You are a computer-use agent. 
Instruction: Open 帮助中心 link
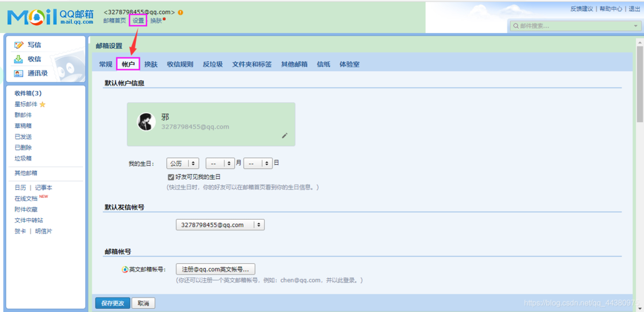tap(611, 9)
